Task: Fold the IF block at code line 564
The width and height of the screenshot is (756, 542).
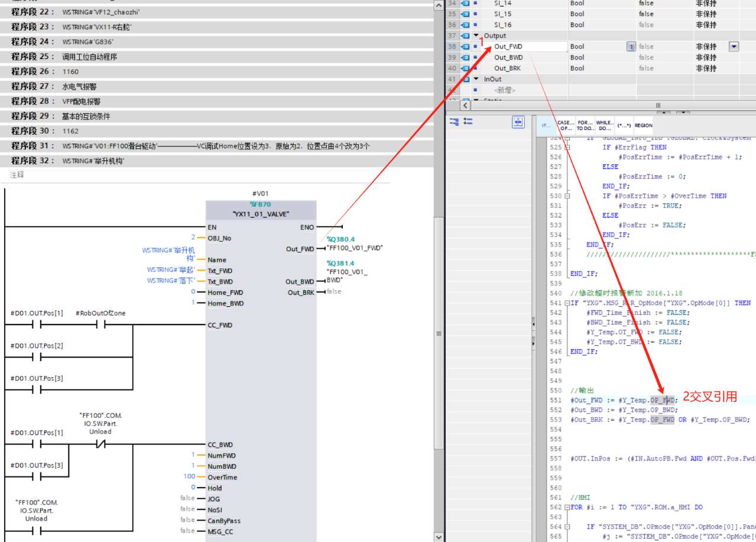Action: coord(568,527)
